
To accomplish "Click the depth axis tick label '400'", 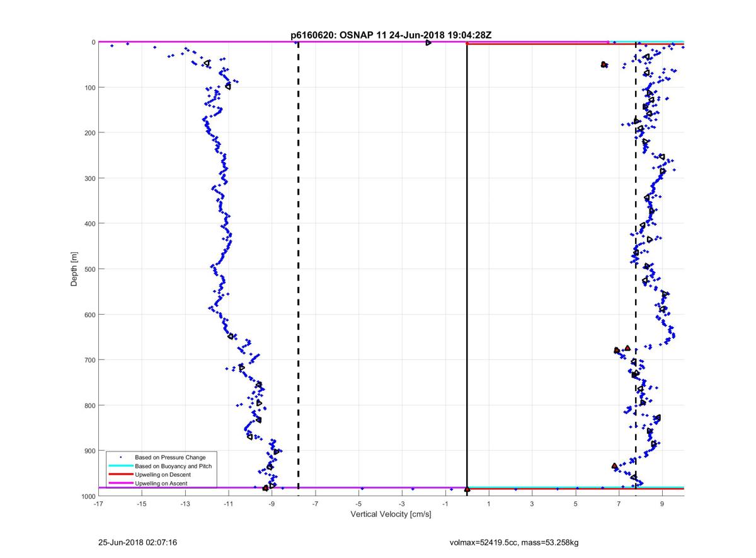I will [x=89, y=224].
